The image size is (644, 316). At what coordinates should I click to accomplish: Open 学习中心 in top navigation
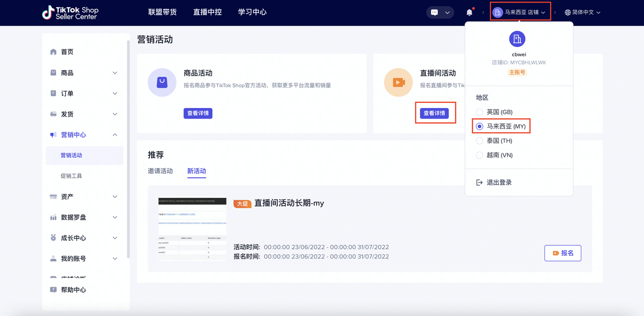pos(252,12)
